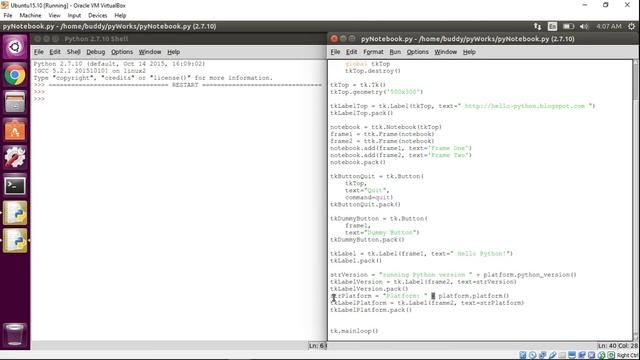Click the 'Right Ctrl' host key label
The image size is (640, 360).
[x=628, y=355]
